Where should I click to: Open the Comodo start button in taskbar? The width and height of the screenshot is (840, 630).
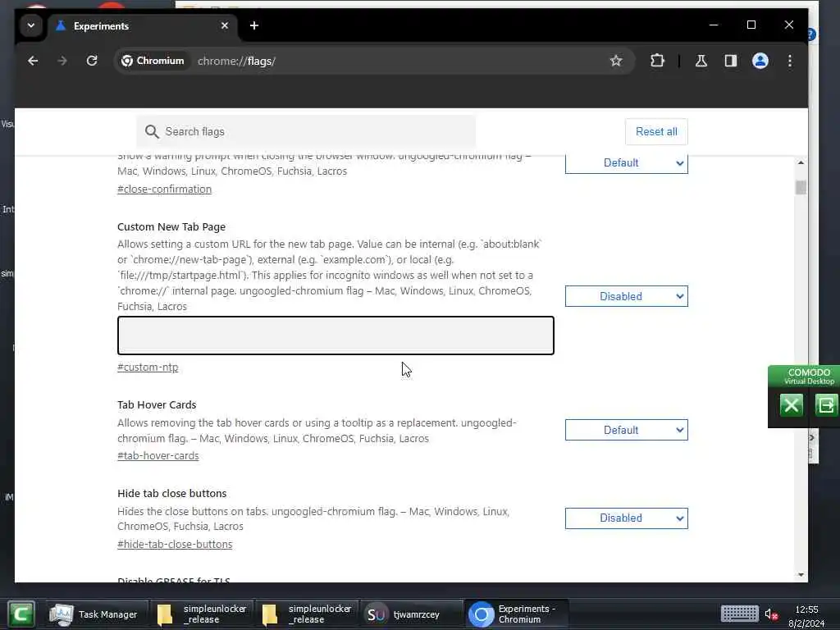tap(21, 614)
